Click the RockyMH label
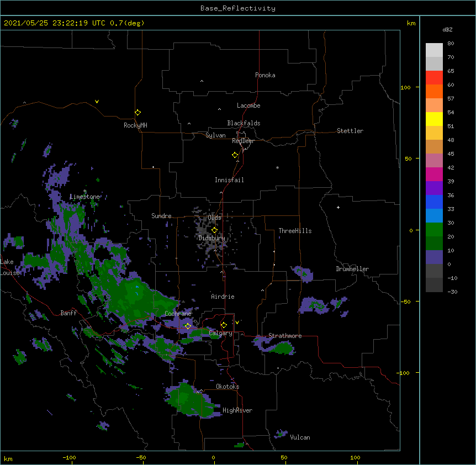Image resolution: width=476 pixels, height=465 pixels. [x=135, y=125]
